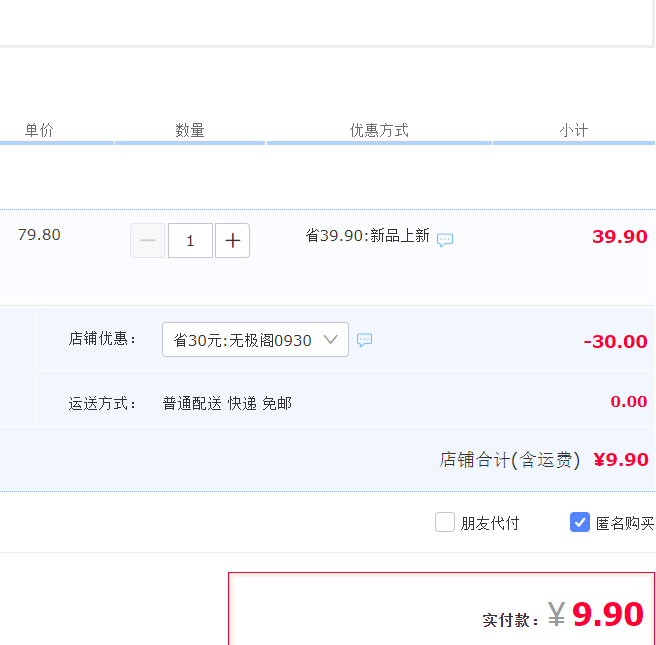656x645 pixels.
Task: Select the 优惠方式 column header
Action: coord(379,130)
